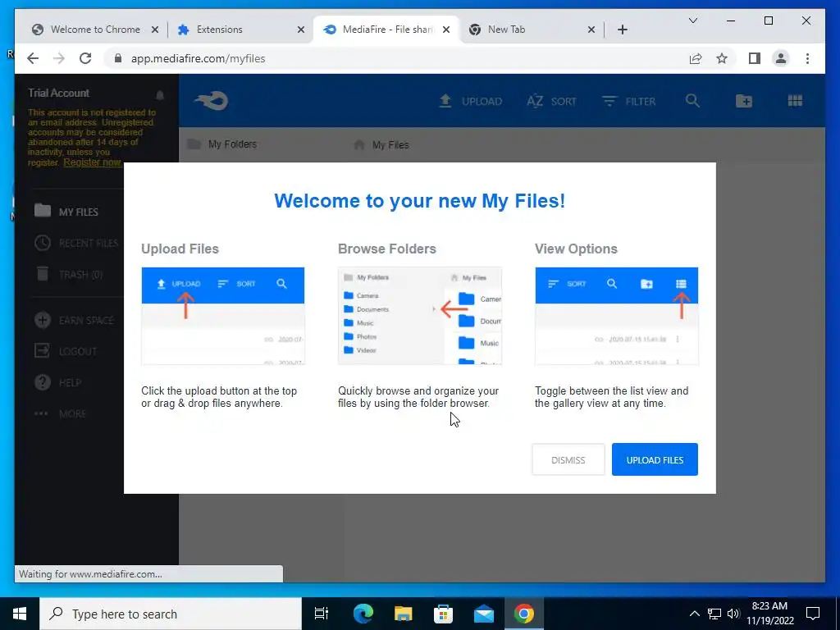
Task: Open the tab search chevron
Action: pyautogui.click(x=692, y=21)
